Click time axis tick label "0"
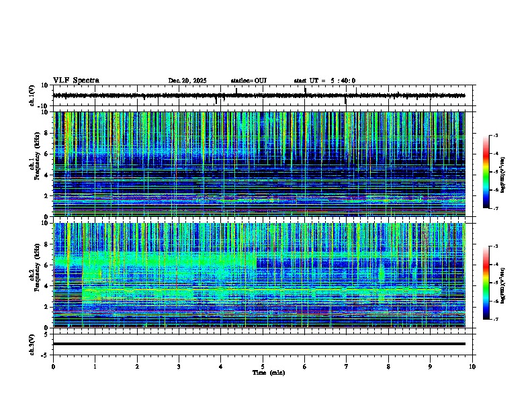532x411 pixels. [x=53, y=367]
